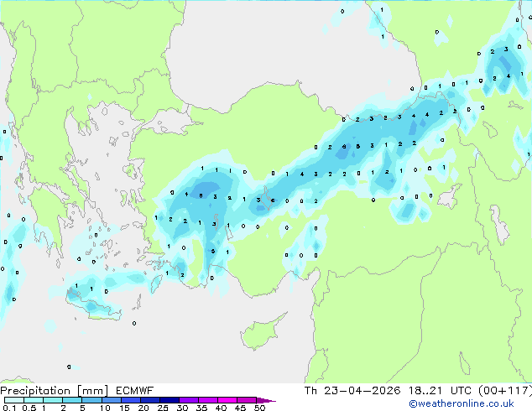This screenshot has width=532, height=411.
Task: Click the 1–2 mm legend color swatch
Action: (53, 400)
